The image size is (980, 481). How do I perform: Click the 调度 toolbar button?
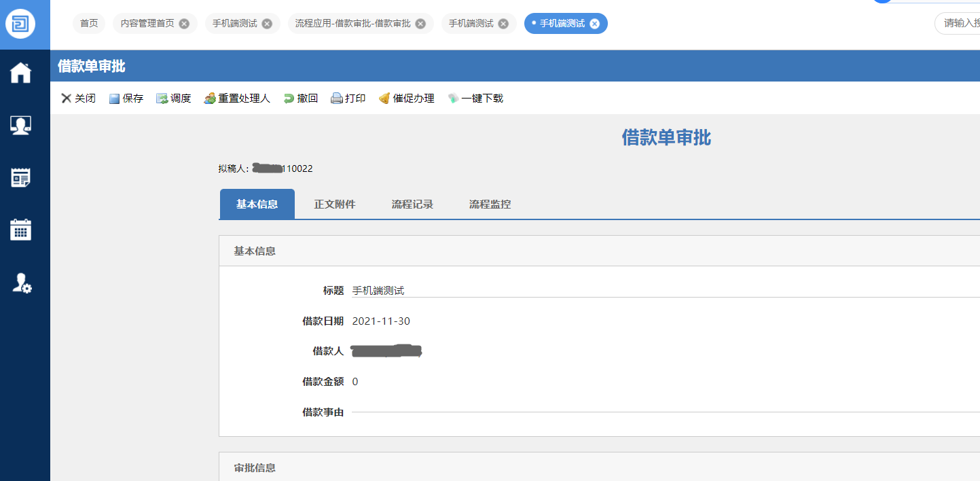pyautogui.click(x=174, y=99)
